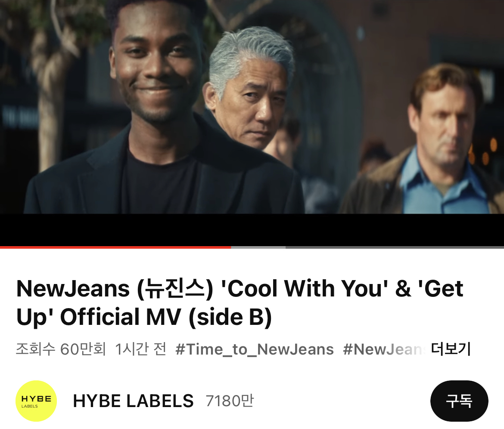Screen dimensions: 504x429
Task: Seek on the red video progress bar
Action: [x=115, y=247]
